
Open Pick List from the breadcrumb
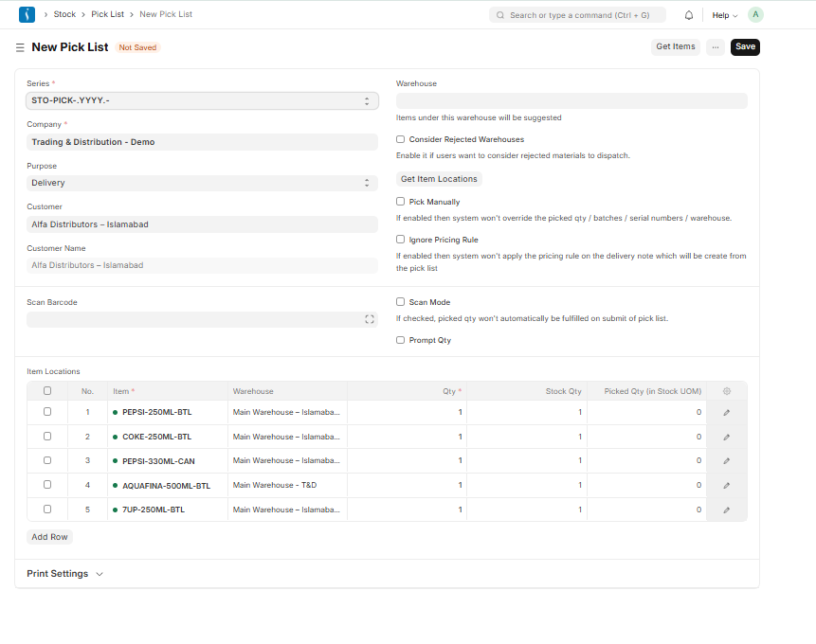[x=107, y=14]
